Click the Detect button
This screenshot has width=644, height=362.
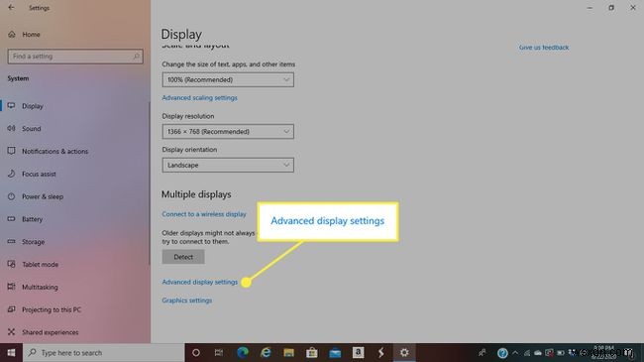click(x=183, y=257)
